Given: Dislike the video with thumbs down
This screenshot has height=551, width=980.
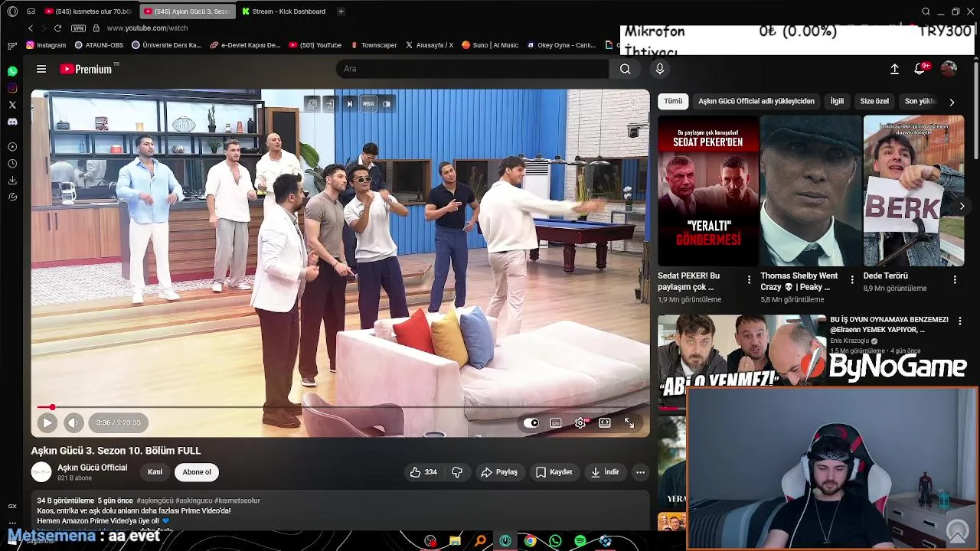Looking at the screenshot, I should pos(457,472).
